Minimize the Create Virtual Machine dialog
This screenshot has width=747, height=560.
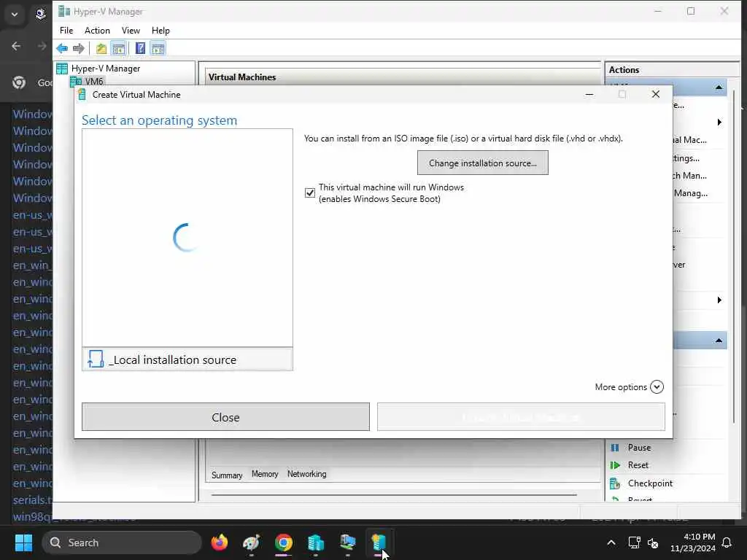(589, 94)
